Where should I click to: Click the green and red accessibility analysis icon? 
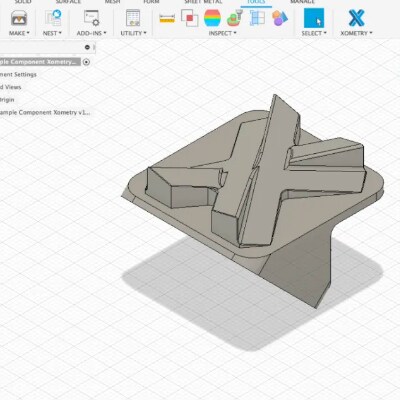(x=235, y=18)
